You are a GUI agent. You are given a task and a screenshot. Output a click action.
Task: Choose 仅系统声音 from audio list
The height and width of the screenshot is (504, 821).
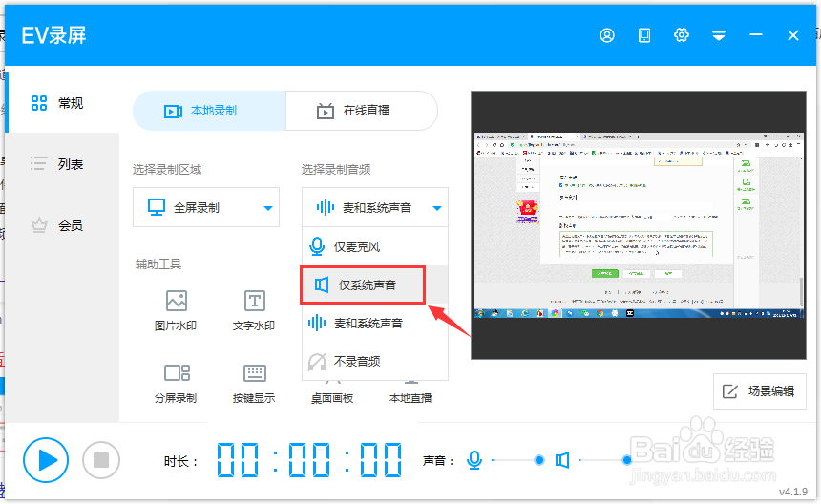point(375,284)
